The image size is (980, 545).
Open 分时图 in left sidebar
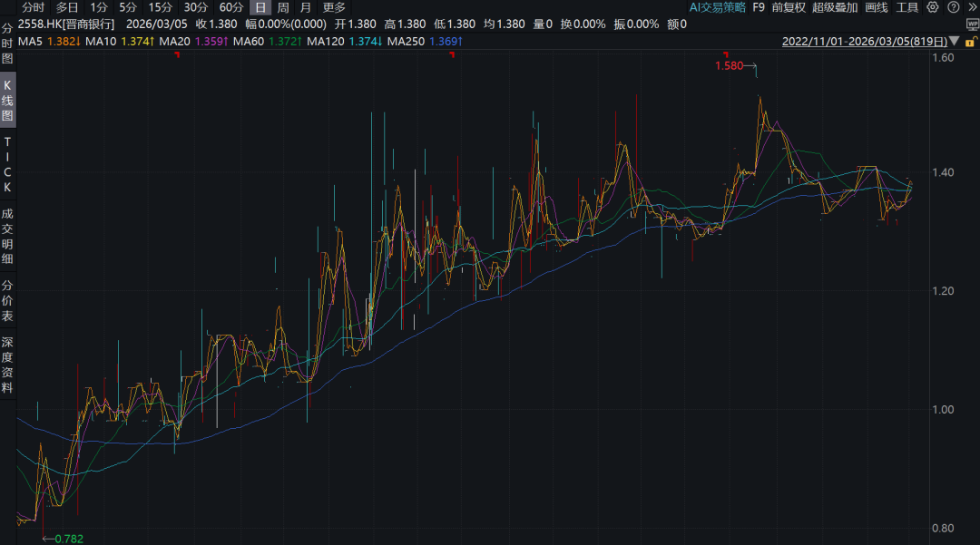click(x=7, y=44)
